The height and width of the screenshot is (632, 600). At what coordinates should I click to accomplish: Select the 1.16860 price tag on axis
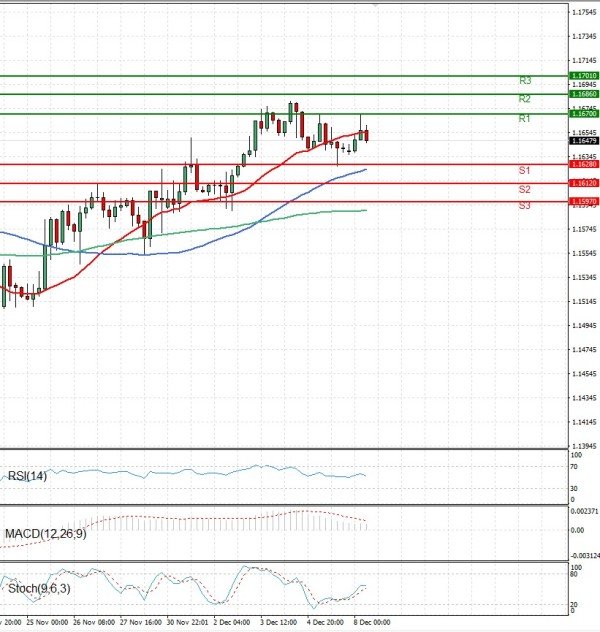click(584, 94)
